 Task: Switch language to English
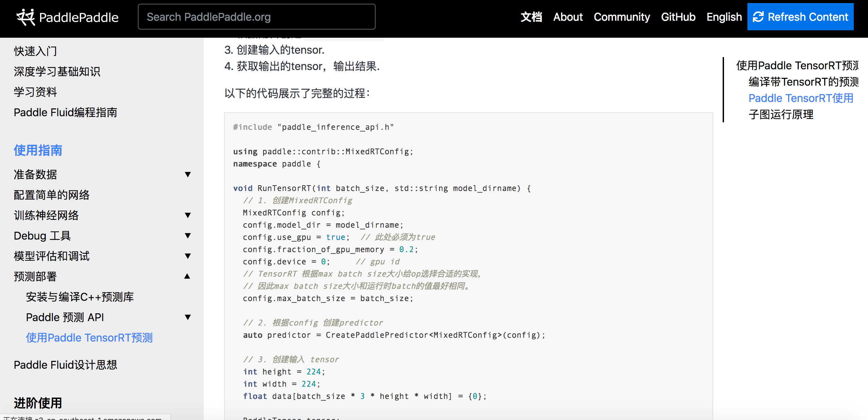pos(724,17)
